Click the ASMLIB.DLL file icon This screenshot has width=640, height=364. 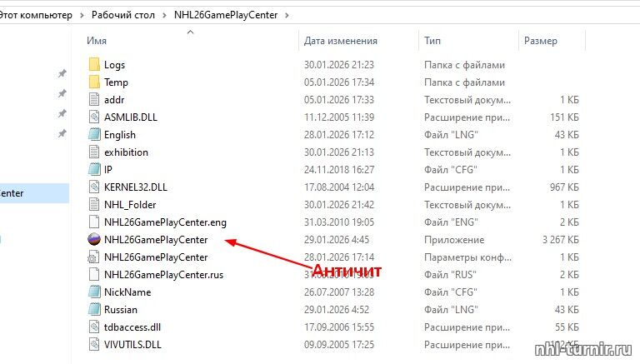(x=93, y=117)
